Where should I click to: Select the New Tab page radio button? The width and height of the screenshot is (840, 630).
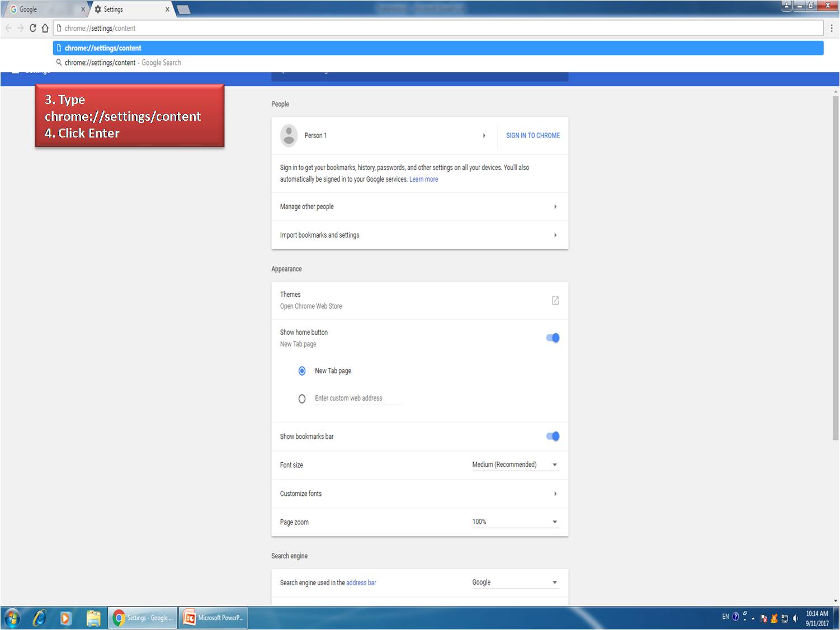click(x=302, y=371)
